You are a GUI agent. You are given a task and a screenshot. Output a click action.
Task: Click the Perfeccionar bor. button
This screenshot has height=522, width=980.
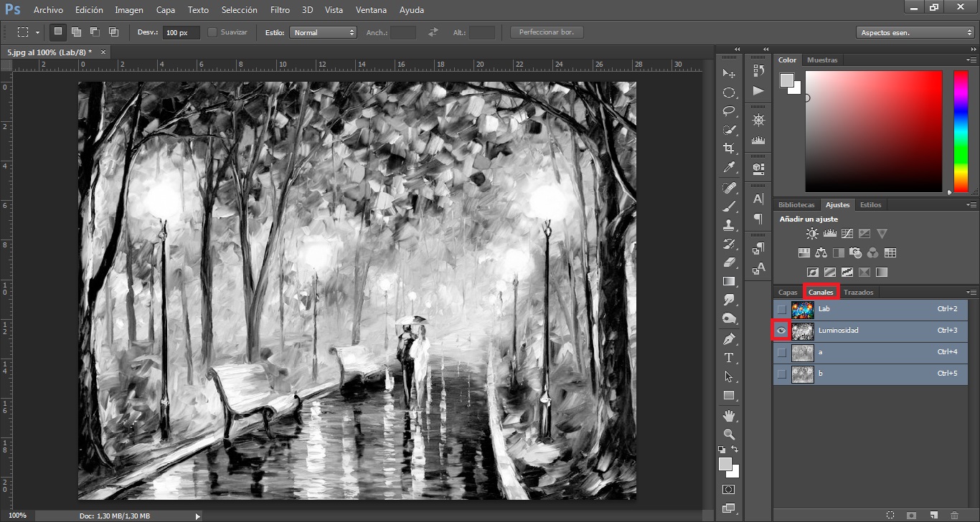point(547,32)
